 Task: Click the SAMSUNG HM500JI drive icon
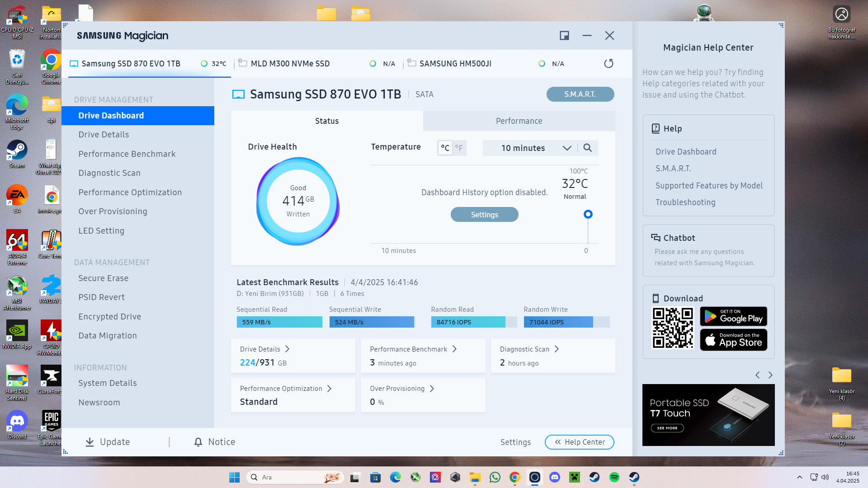[x=411, y=63]
